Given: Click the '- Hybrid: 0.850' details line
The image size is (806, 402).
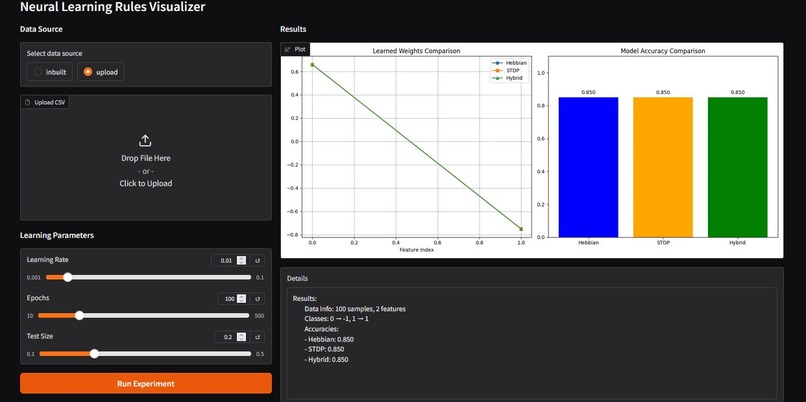Looking at the screenshot, I should click(326, 359).
